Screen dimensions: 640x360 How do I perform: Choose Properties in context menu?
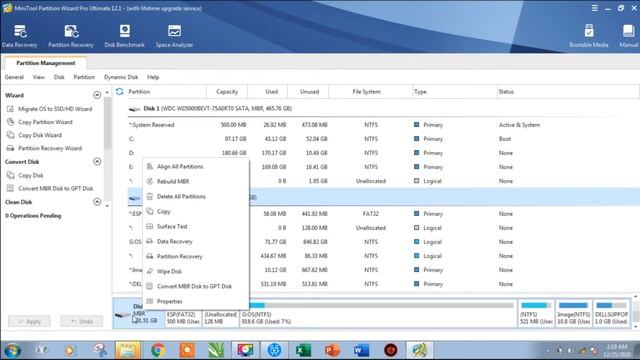196,301
